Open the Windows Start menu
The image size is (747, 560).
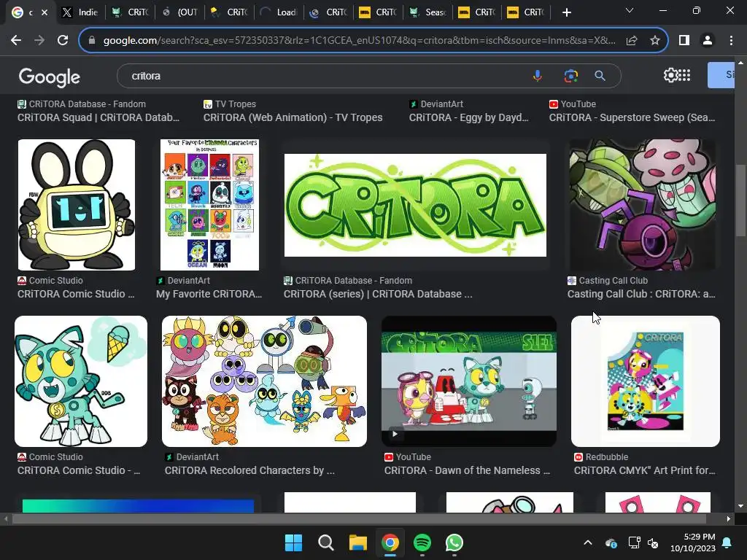[x=293, y=542]
